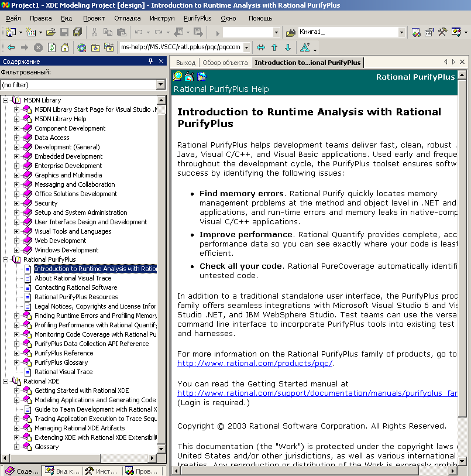Select Rational PurifyPlus Resources topic

point(76,297)
